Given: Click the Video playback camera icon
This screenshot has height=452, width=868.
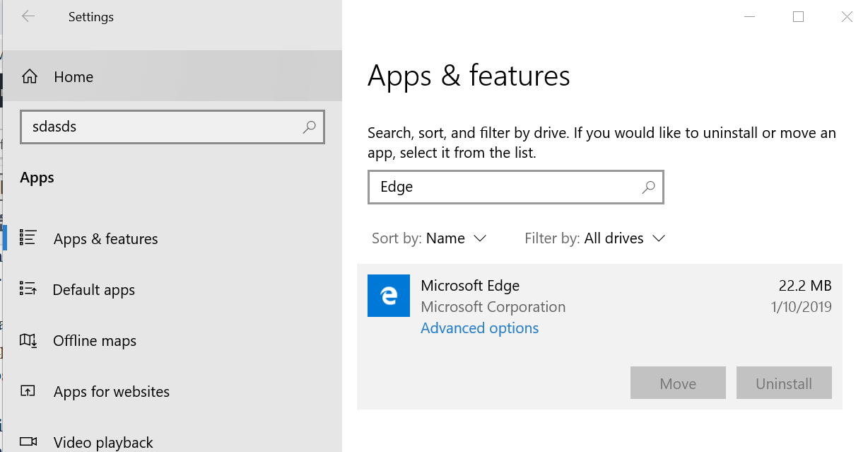Looking at the screenshot, I should (28, 442).
